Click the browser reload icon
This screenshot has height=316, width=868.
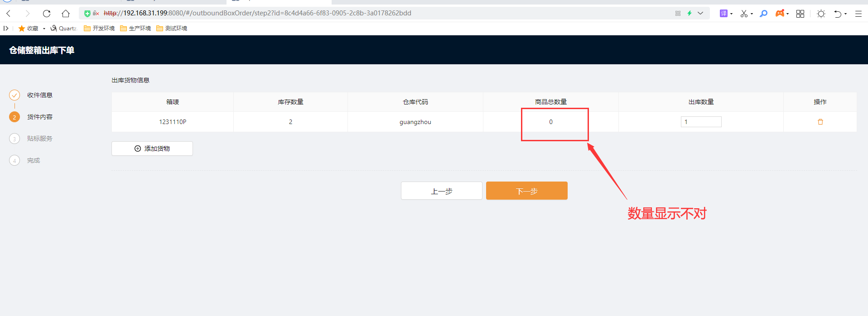pos(46,14)
